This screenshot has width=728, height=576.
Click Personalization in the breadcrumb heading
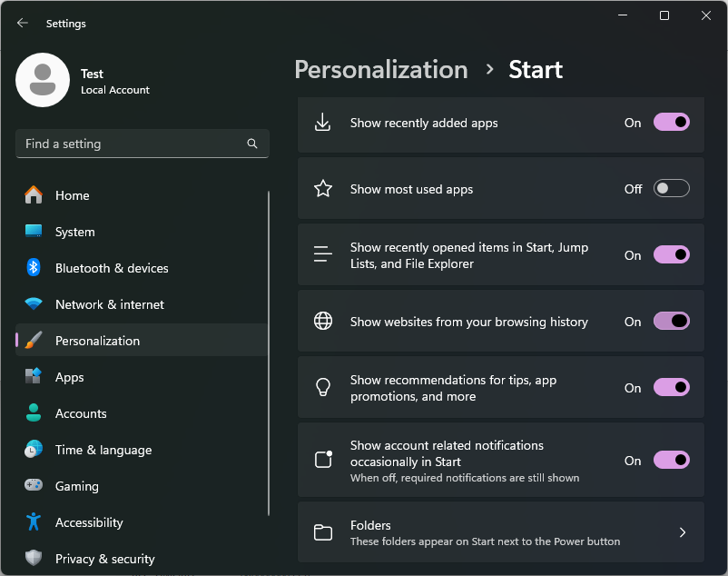pyautogui.click(x=381, y=70)
